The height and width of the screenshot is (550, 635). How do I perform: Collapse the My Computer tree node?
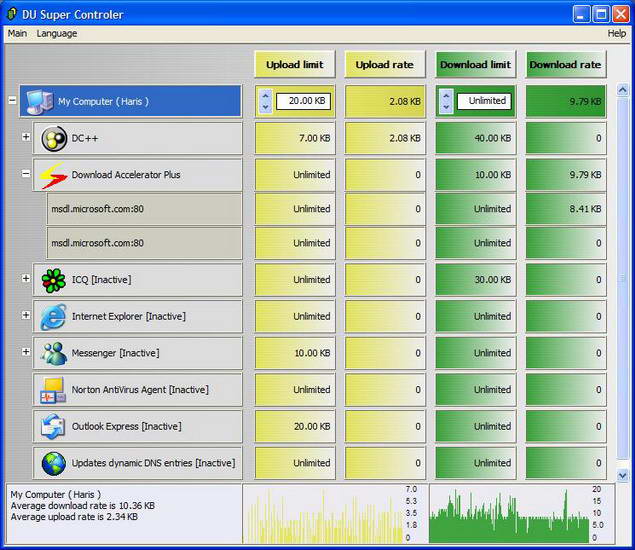coord(12,101)
